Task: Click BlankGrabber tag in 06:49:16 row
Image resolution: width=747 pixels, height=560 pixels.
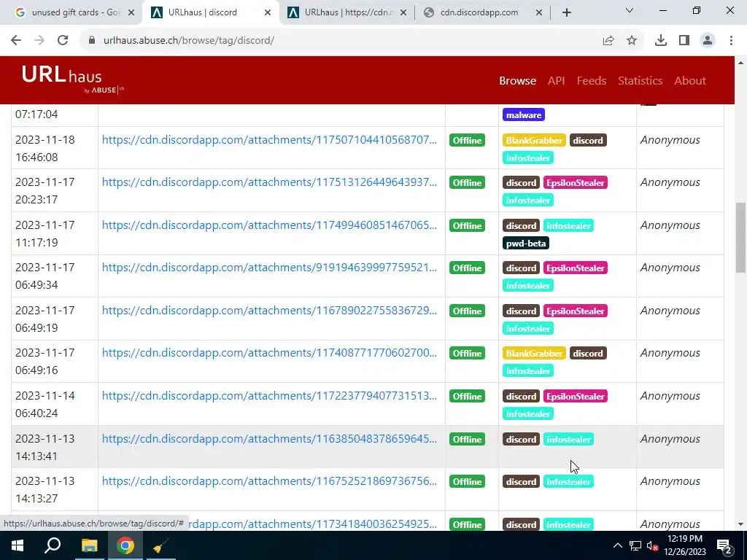Action: (534, 353)
